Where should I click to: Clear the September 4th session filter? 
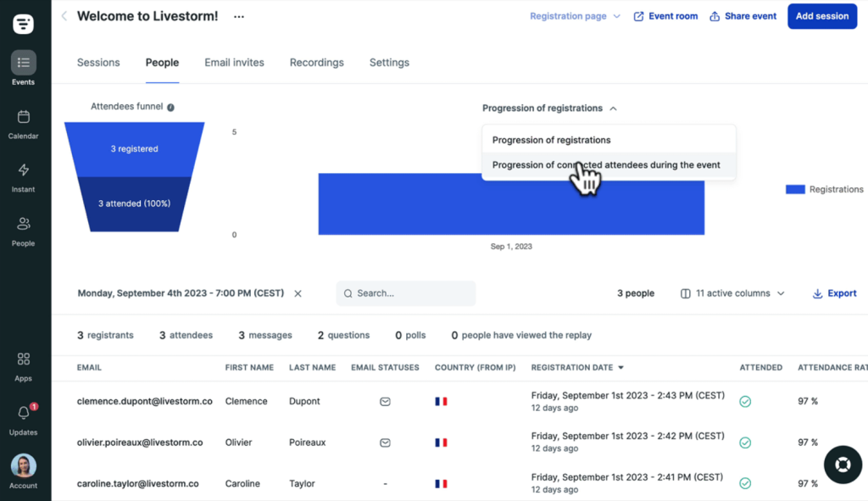298,293
